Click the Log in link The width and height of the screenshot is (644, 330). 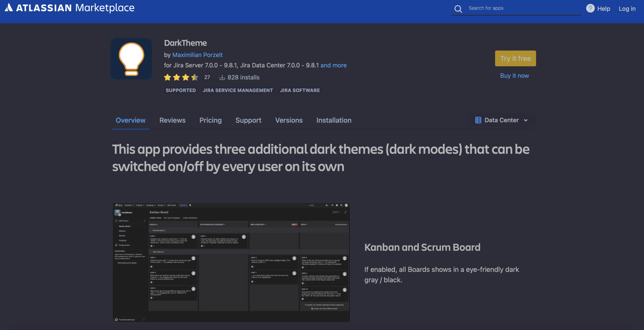click(x=627, y=9)
